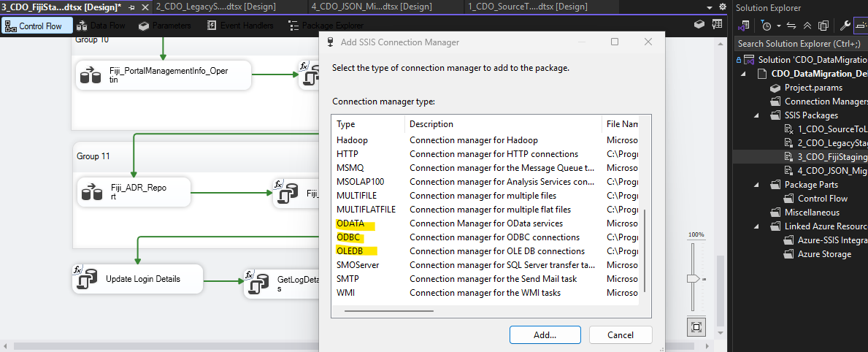Sort list by the Type column header
The height and width of the screenshot is (352, 868).
(x=368, y=124)
